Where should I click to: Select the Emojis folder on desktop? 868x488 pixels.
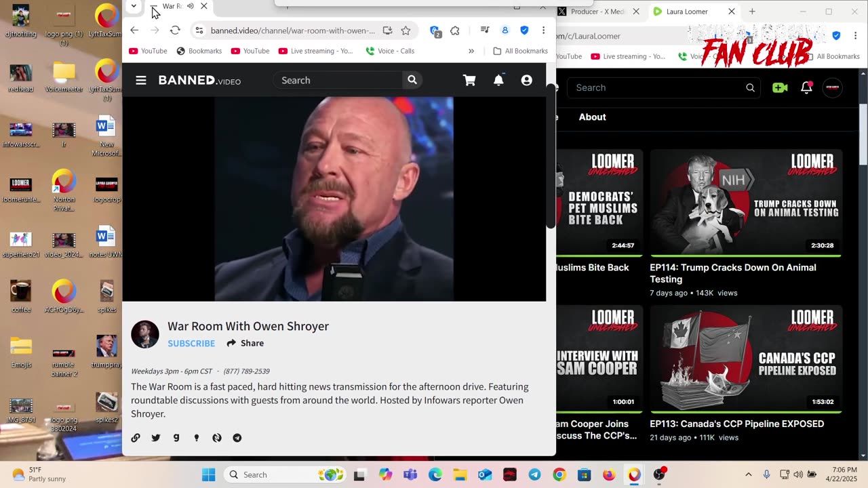pyautogui.click(x=21, y=351)
